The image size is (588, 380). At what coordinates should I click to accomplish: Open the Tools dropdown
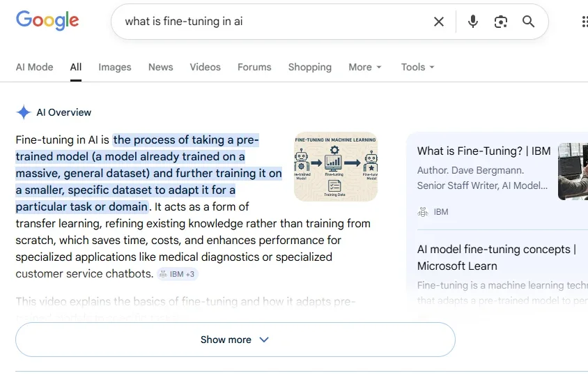(x=417, y=67)
